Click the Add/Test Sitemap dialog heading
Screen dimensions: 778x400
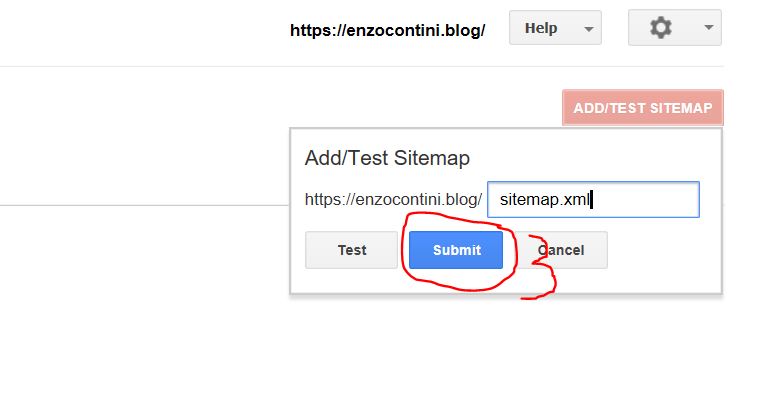[386, 158]
